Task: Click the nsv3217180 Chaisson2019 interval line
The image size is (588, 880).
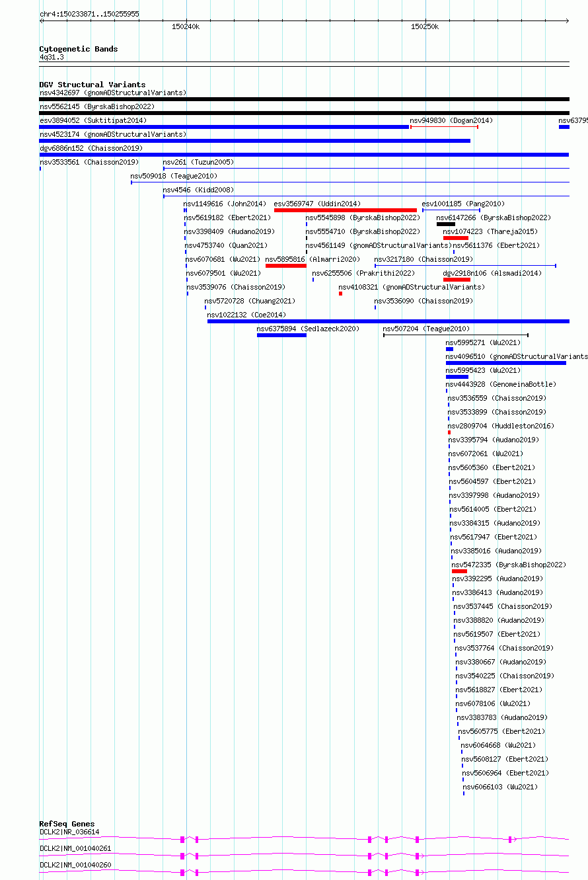Action: click(x=465, y=266)
